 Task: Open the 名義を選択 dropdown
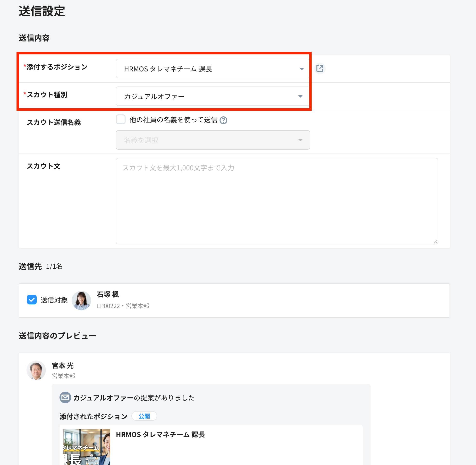pyautogui.click(x=213, y=140)
